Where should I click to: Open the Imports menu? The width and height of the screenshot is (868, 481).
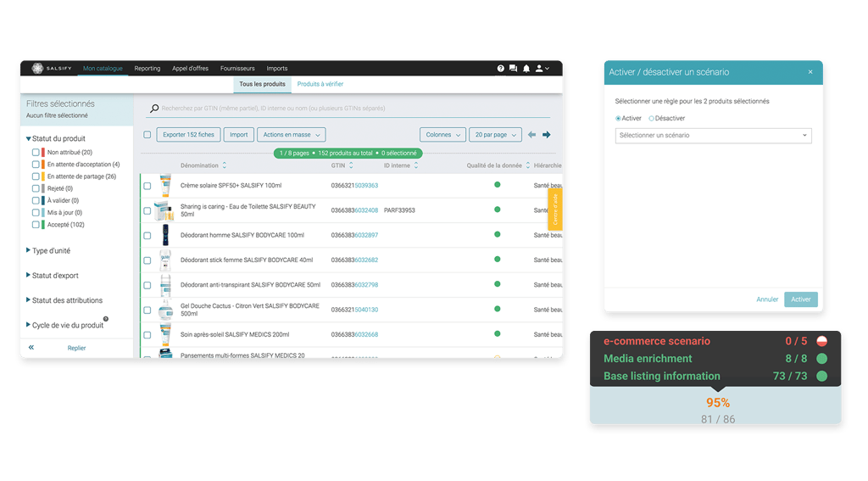[x=277, y=69]
